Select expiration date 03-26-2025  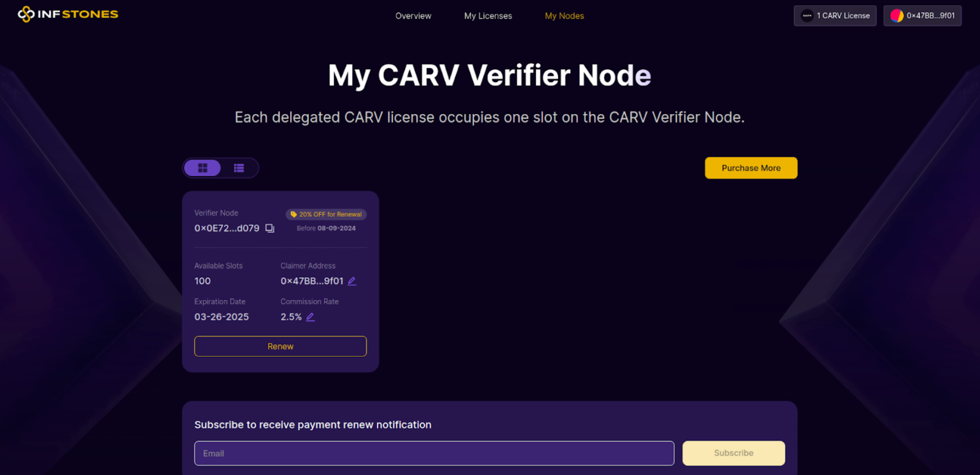222,317
